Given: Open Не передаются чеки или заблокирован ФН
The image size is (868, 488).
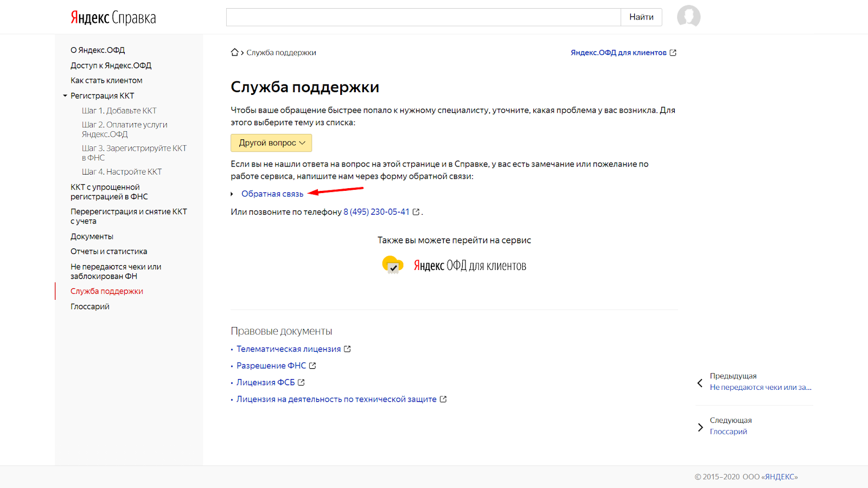Looking at the screenshot, I should (x=116, y=272).
